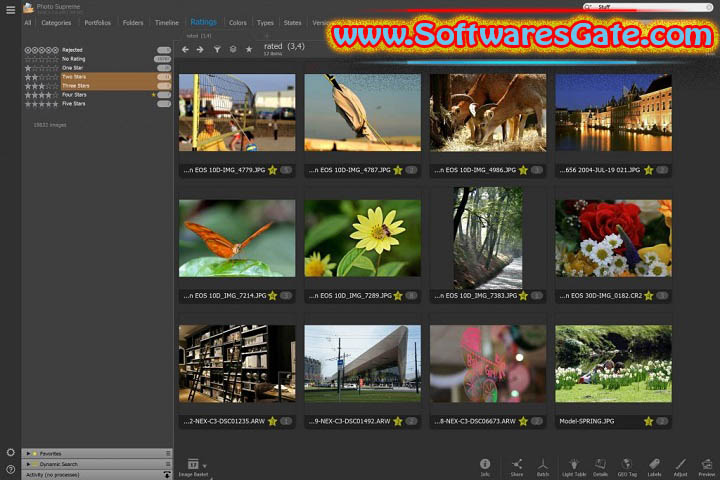Open the Labels panel
720x480 pixels.
(654, 467)
